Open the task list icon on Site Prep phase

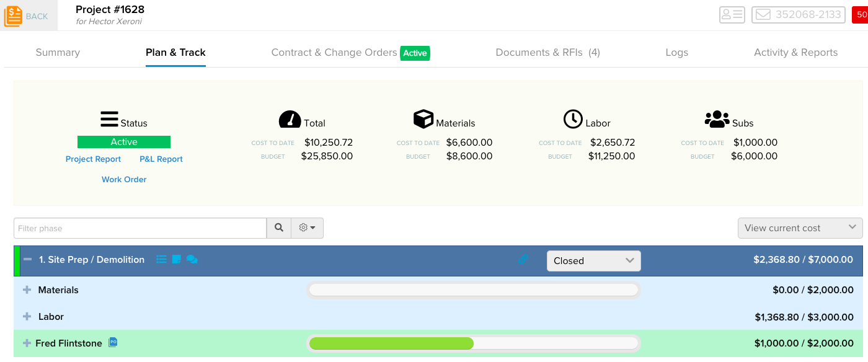tap(161, 260)
